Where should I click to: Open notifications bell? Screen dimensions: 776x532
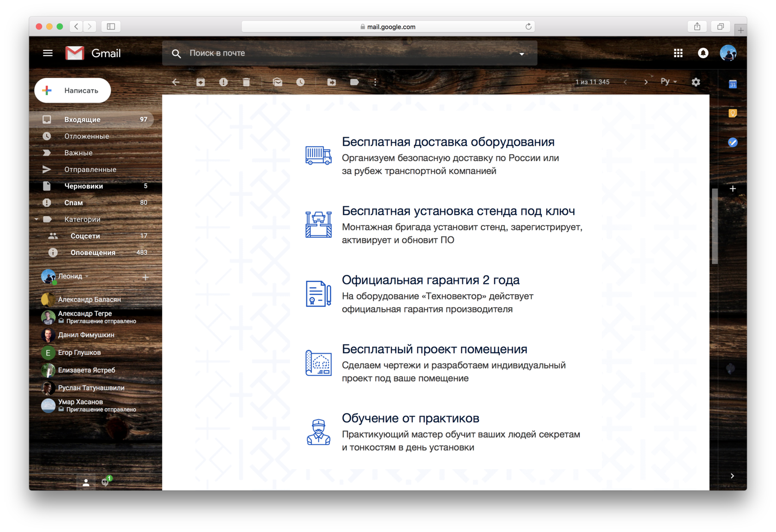(703, 53)
